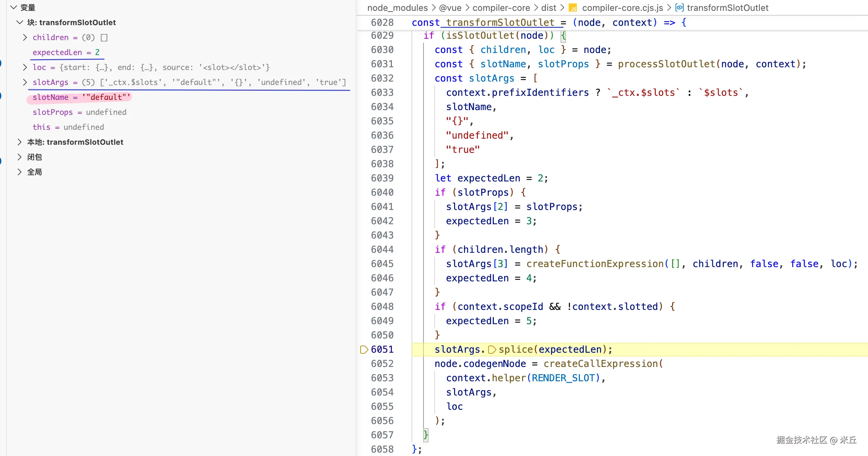Click the debug pointer icon at line 6051

point(364,349)
